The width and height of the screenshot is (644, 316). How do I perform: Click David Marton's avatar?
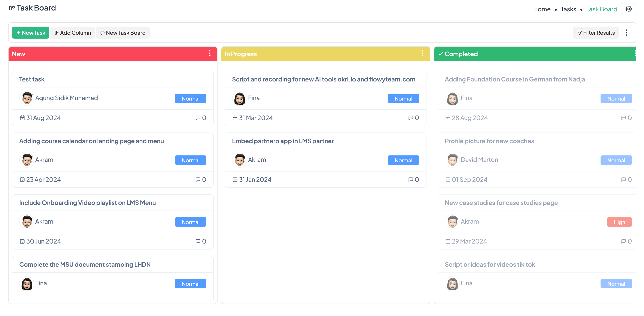pos(452,160)
